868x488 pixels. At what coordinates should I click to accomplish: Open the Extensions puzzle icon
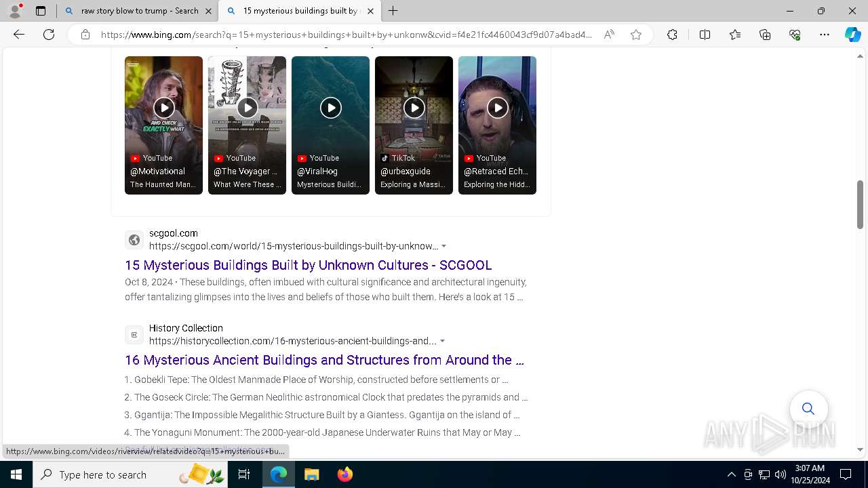pos(672,35)
